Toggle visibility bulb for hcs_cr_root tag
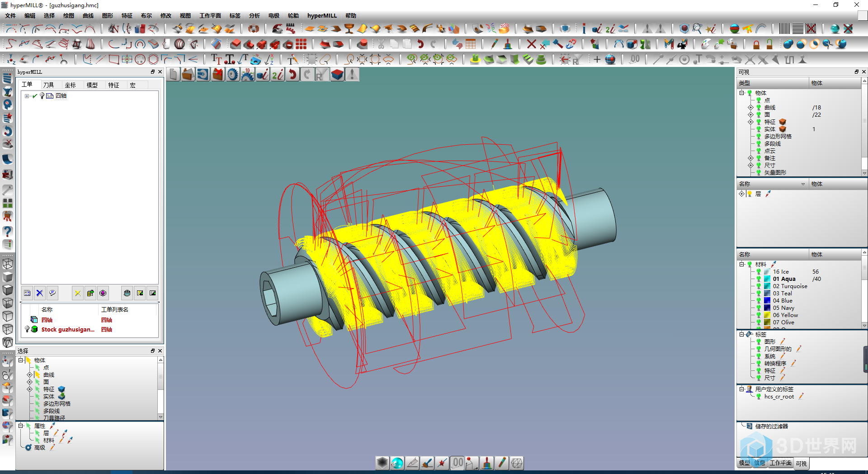Screen dimensions: 868x474 [x=759, y=397]
